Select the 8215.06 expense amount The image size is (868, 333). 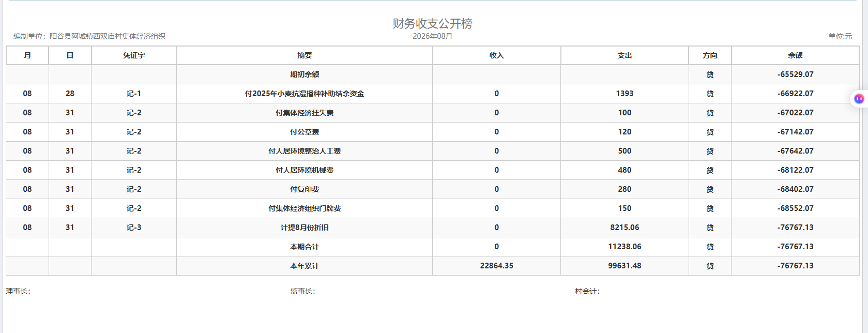point(625,228)
